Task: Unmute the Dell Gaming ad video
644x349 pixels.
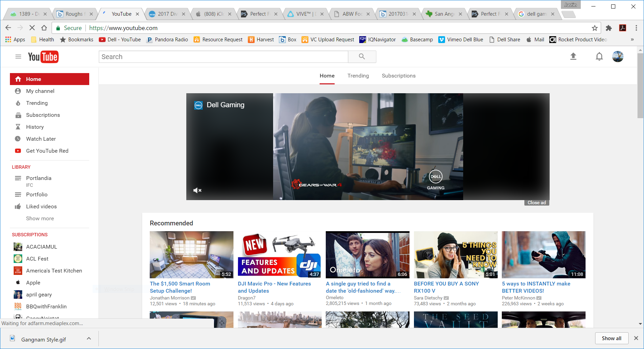Action: point(197,190)
